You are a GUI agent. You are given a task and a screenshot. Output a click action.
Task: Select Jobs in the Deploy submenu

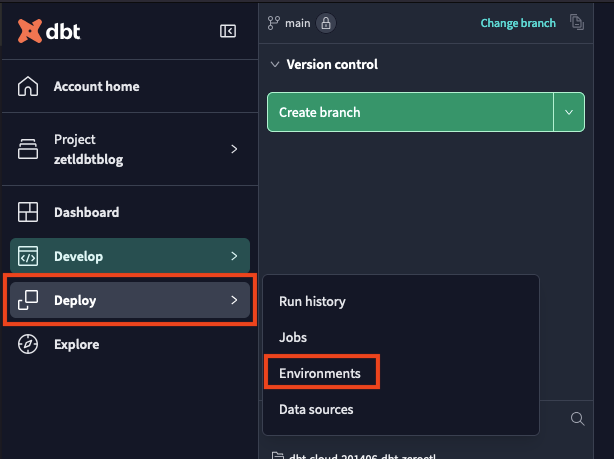click(x=293, y=338)
